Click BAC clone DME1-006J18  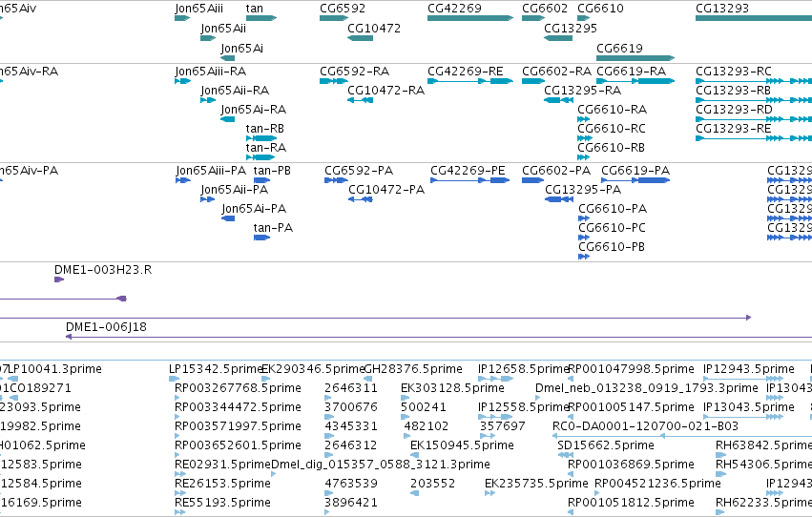(106, 327)
